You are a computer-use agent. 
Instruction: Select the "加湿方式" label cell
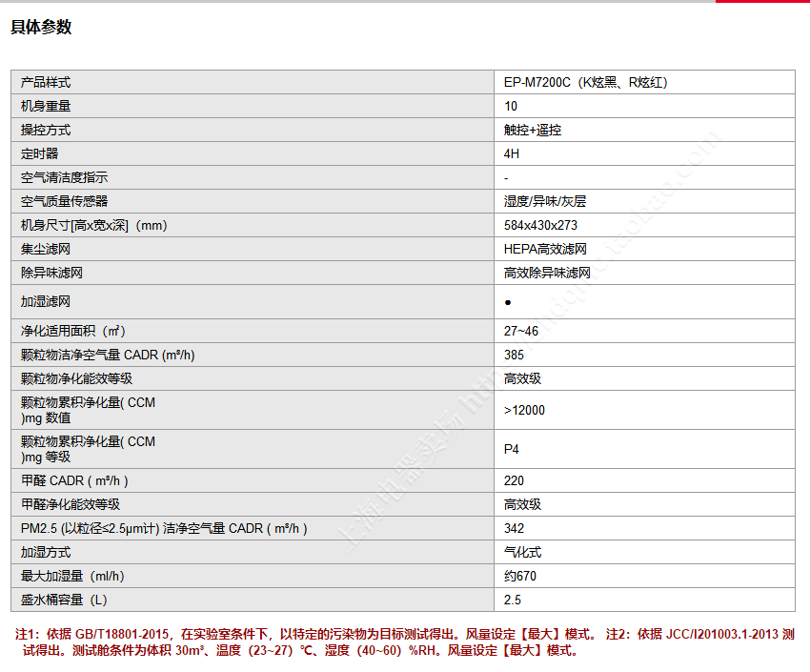click(x=253, y=552)
